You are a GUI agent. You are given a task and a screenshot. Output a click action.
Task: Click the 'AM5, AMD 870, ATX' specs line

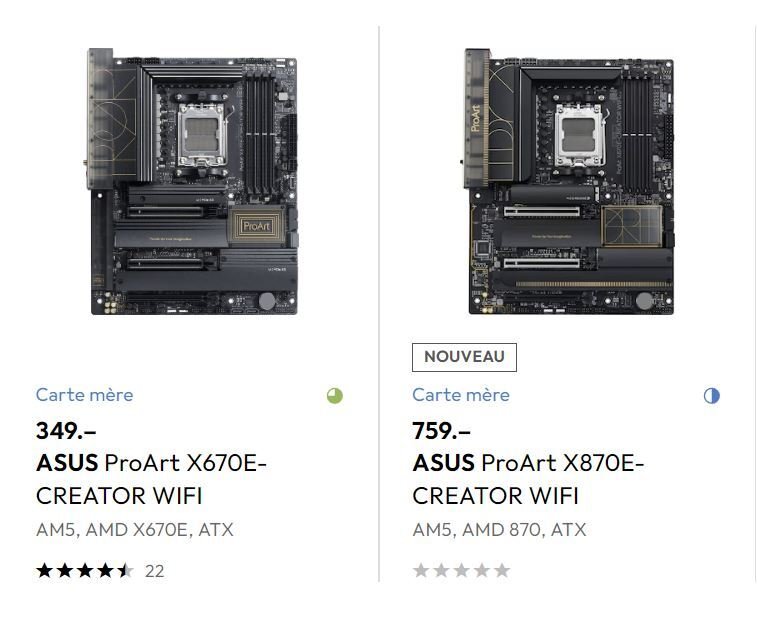tap(499, 530)
